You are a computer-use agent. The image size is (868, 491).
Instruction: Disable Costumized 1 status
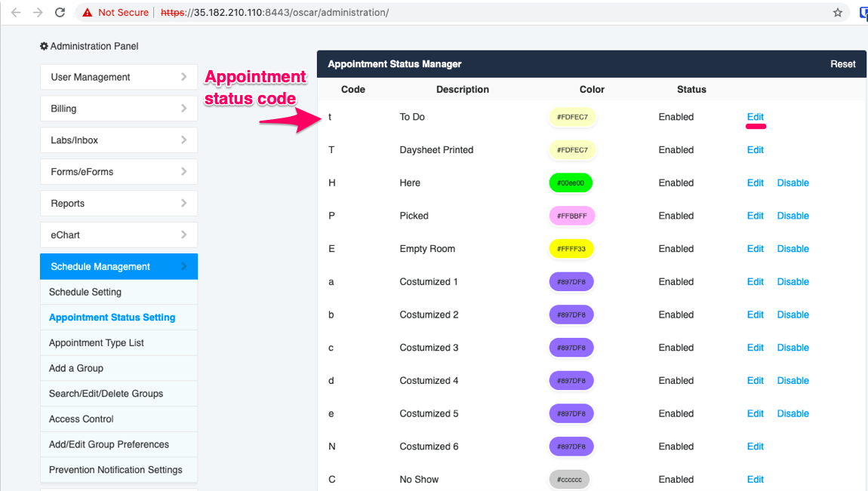coord(793,281)
